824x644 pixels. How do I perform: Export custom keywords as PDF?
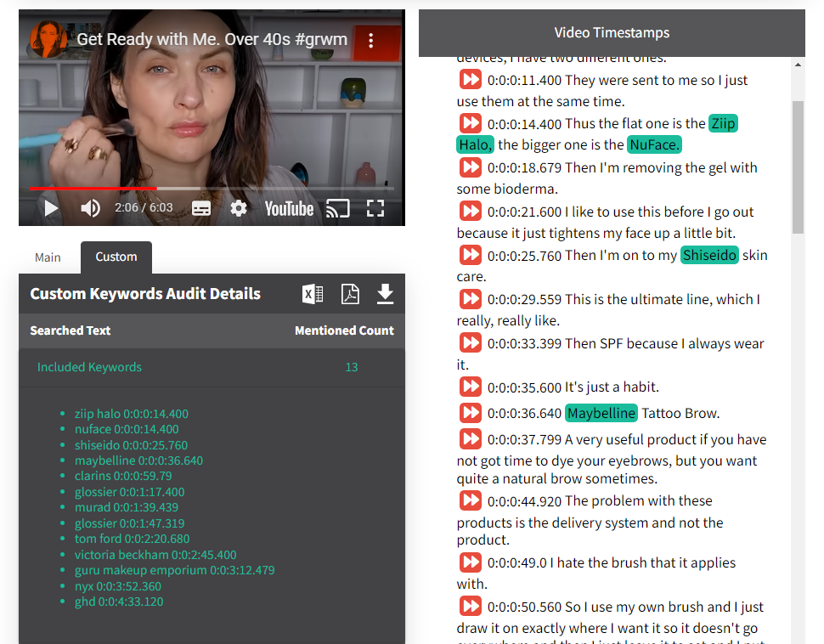coord(350,294)
